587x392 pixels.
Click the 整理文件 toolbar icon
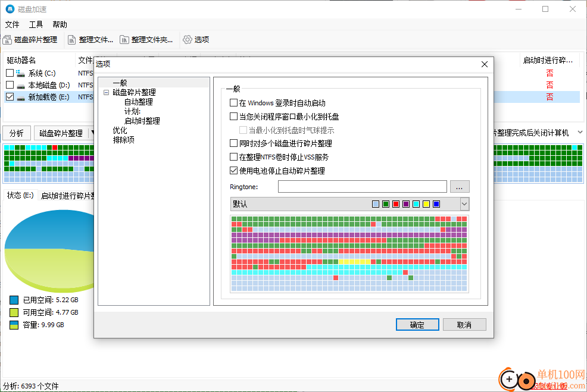click(x=71, y=40)
